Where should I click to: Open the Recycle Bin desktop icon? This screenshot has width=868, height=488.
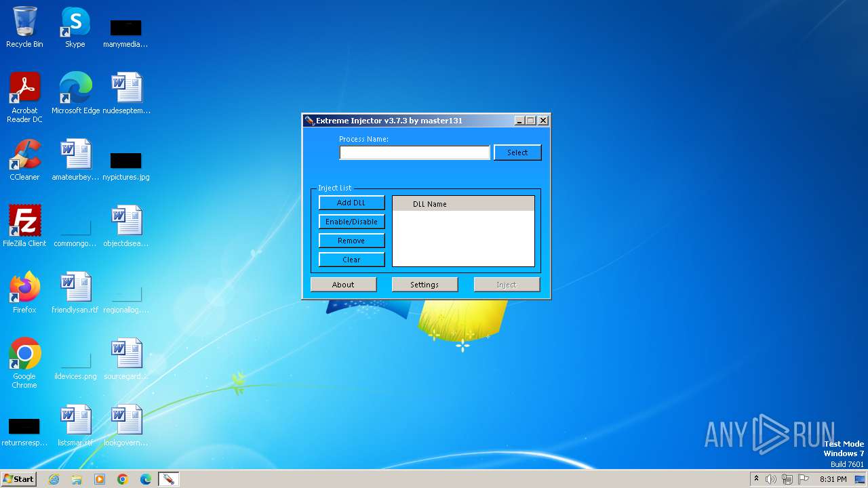point(24,27)
